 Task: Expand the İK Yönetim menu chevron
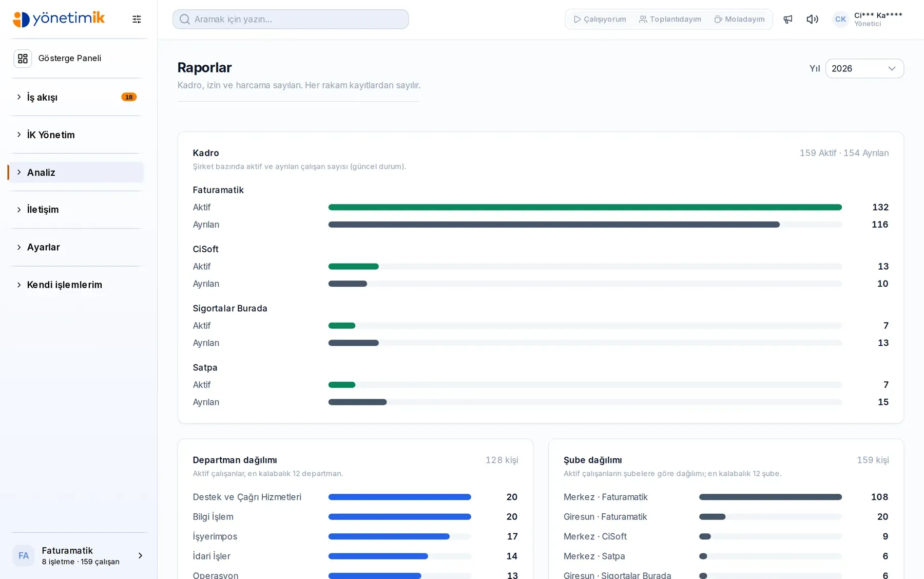click(x=19, y=135)
